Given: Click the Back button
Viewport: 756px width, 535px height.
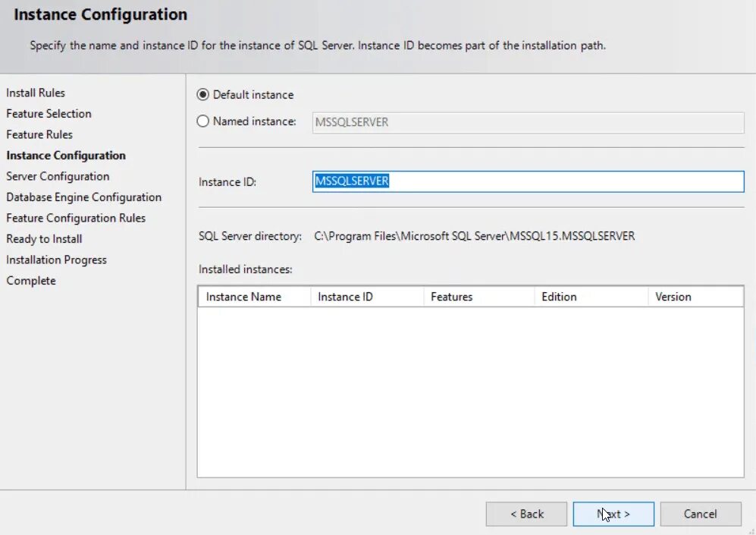Looking at the screenshot, I should (x=526, y=514).
